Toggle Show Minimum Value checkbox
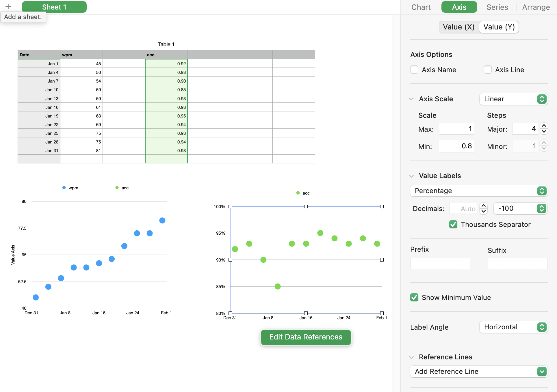 (414, 297)
